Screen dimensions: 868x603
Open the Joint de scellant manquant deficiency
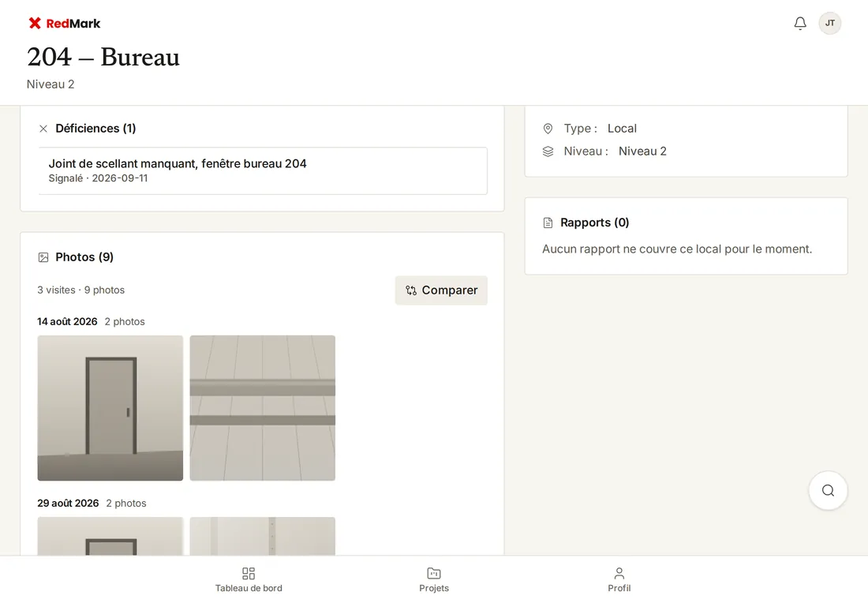click(x=263, y=170)
